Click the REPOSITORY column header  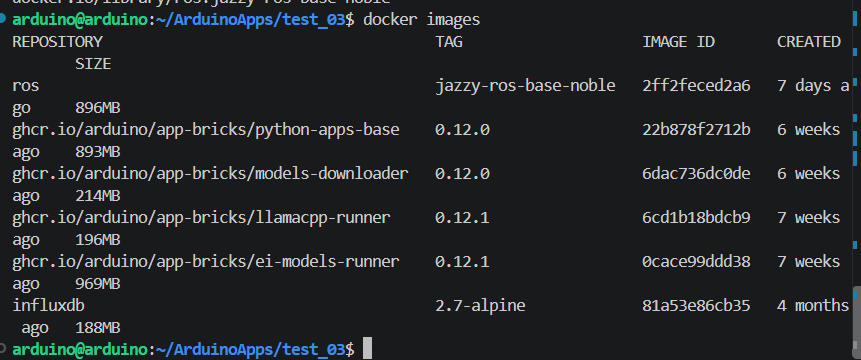tap(57, 42)
